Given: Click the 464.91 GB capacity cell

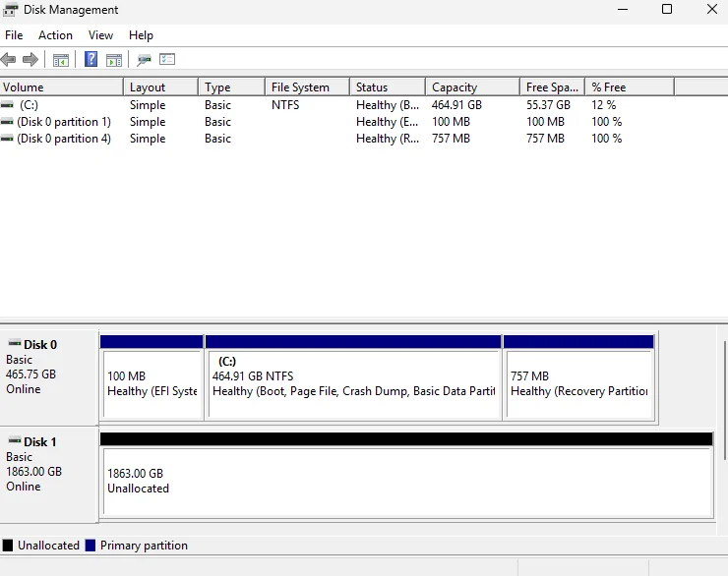Looking at the screenshot, I should coord(456,105).
